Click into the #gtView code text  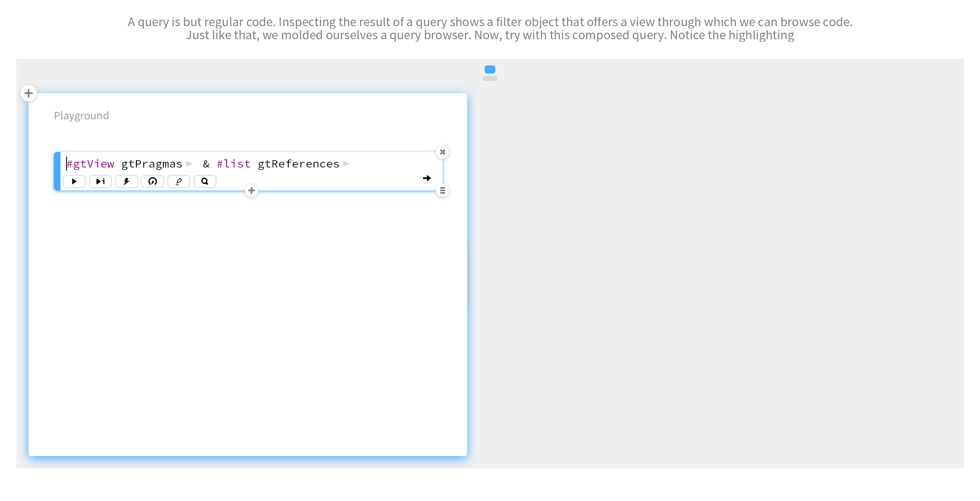coord(91,164)
